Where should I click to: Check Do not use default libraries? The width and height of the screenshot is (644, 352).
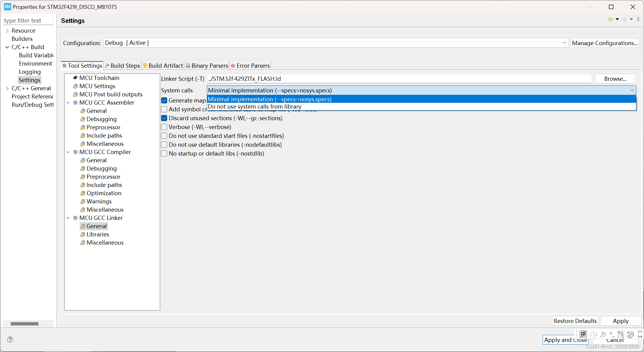click(x=164, y=145)
